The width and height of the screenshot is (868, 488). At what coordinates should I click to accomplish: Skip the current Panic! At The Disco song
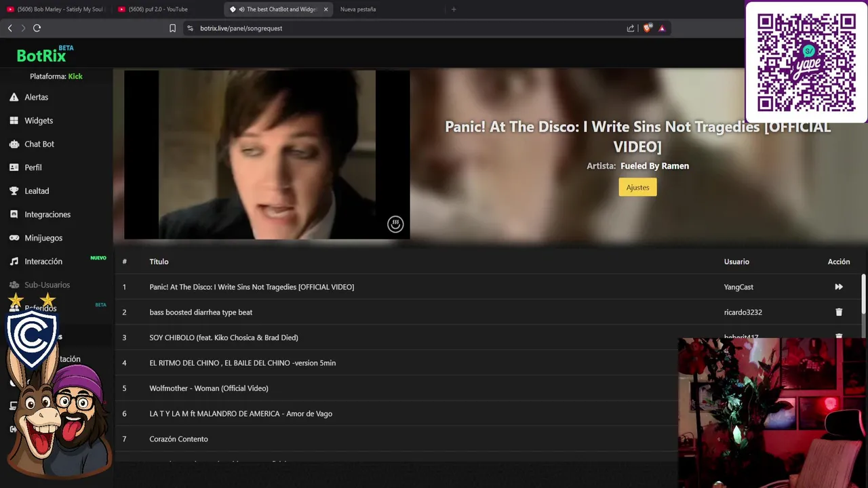[839, 287]
